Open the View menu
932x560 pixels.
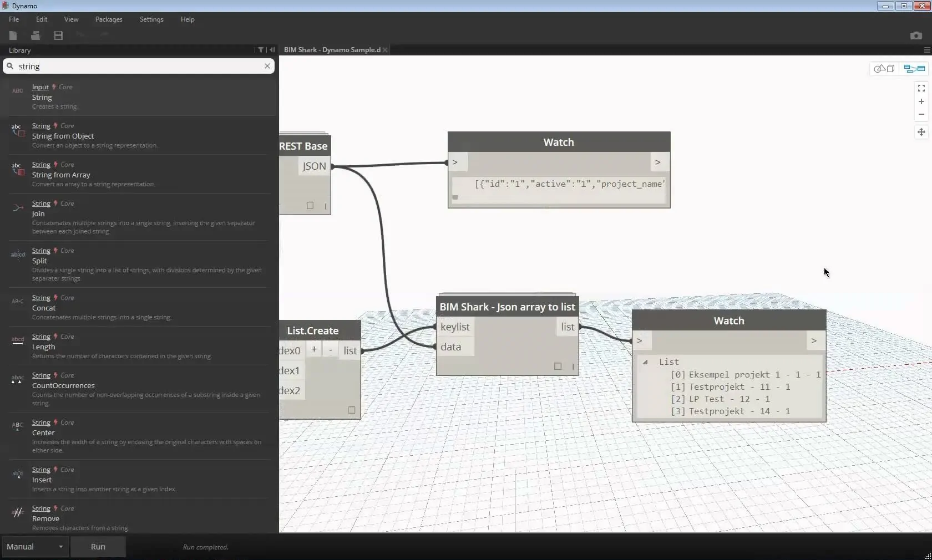71,19
